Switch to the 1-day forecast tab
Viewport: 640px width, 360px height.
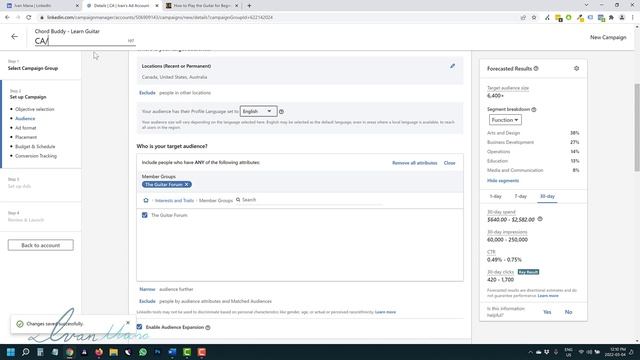[x=496, y=196]
